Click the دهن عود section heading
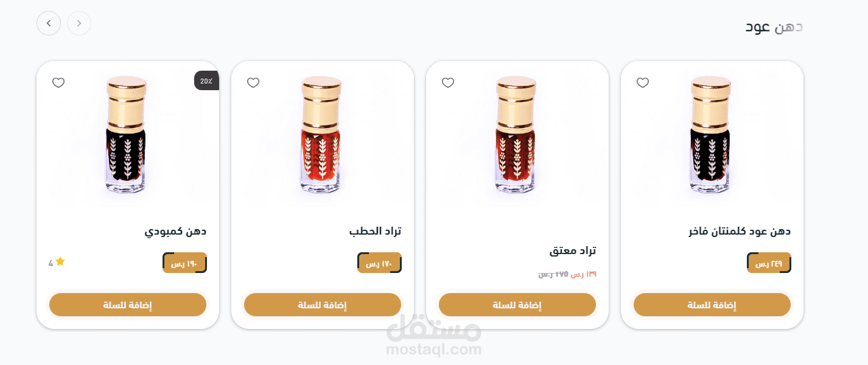868x365 pixels. (774, 26)
